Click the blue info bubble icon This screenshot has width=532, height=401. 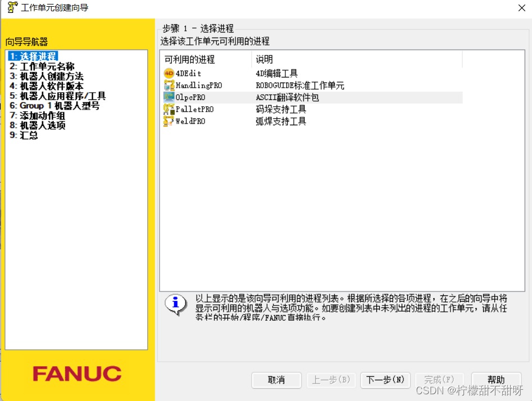tap(176, 304)
